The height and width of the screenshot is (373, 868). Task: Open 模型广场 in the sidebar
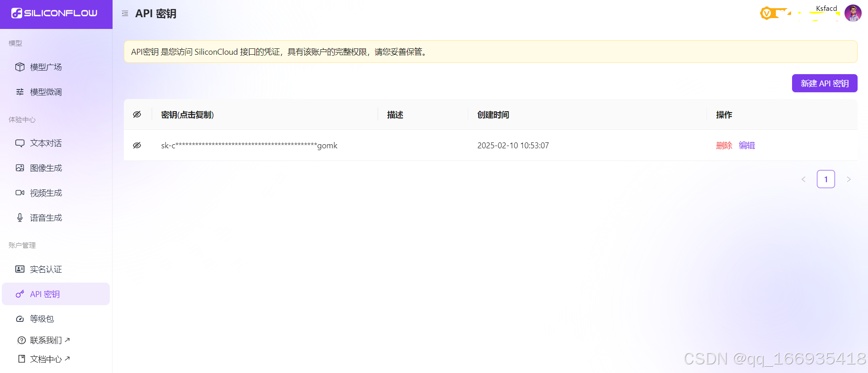[x=56, y=67]
